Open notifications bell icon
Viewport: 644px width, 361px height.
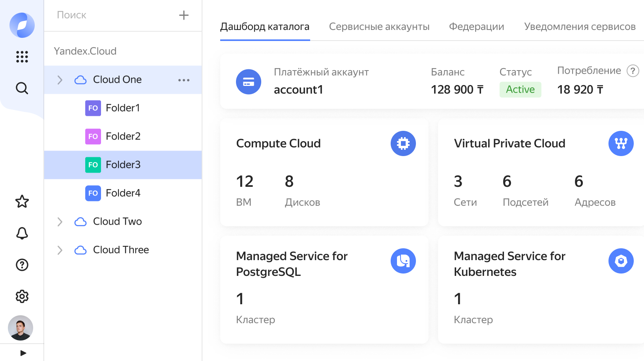22,233
